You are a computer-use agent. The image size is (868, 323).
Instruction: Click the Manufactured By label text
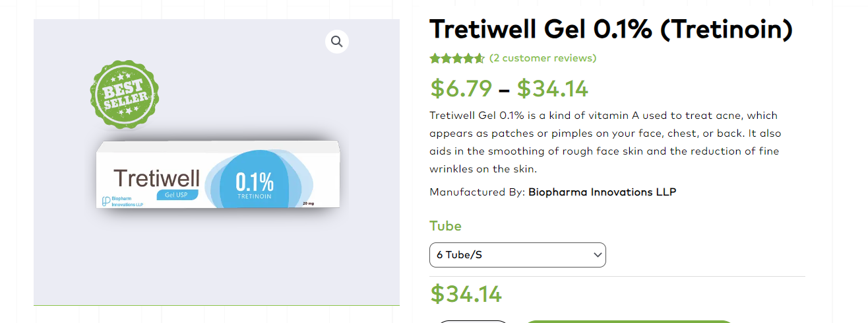[477, 192]
